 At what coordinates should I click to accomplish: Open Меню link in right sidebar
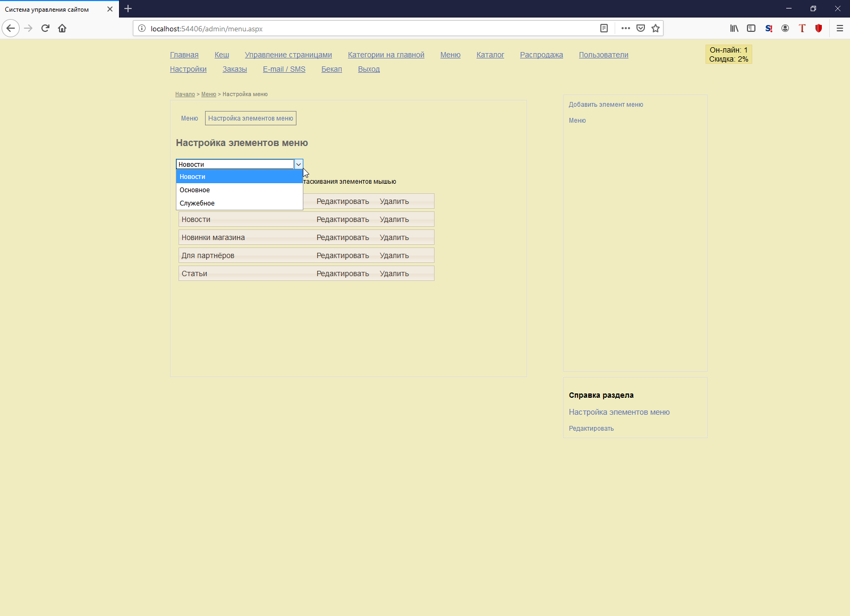[x=577, y=121]
